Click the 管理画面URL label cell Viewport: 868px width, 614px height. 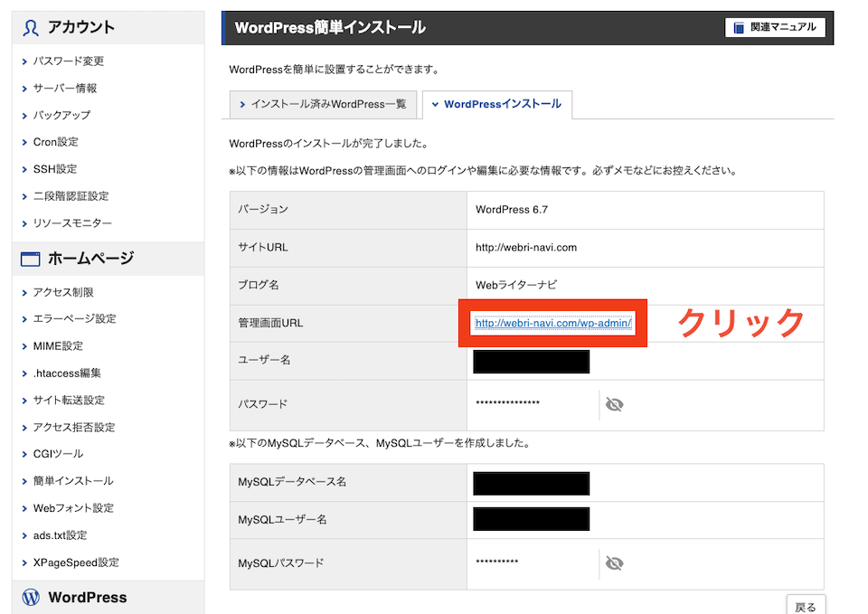coord(348,324)
